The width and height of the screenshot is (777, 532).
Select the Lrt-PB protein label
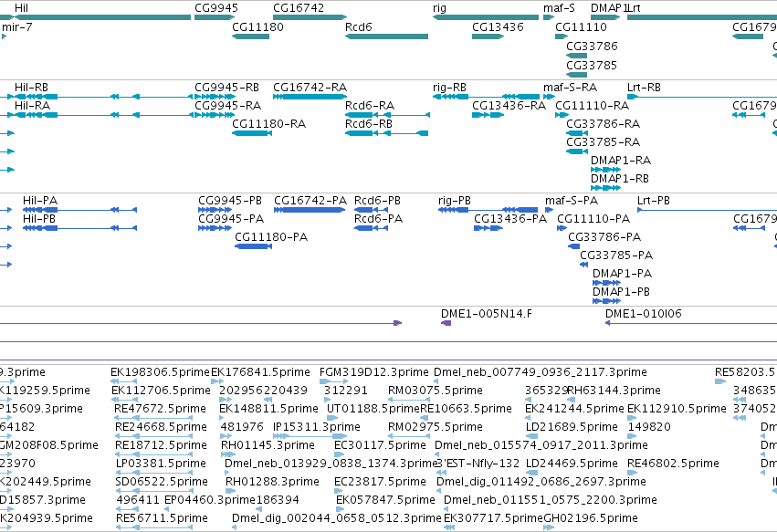tap(654, 201)
